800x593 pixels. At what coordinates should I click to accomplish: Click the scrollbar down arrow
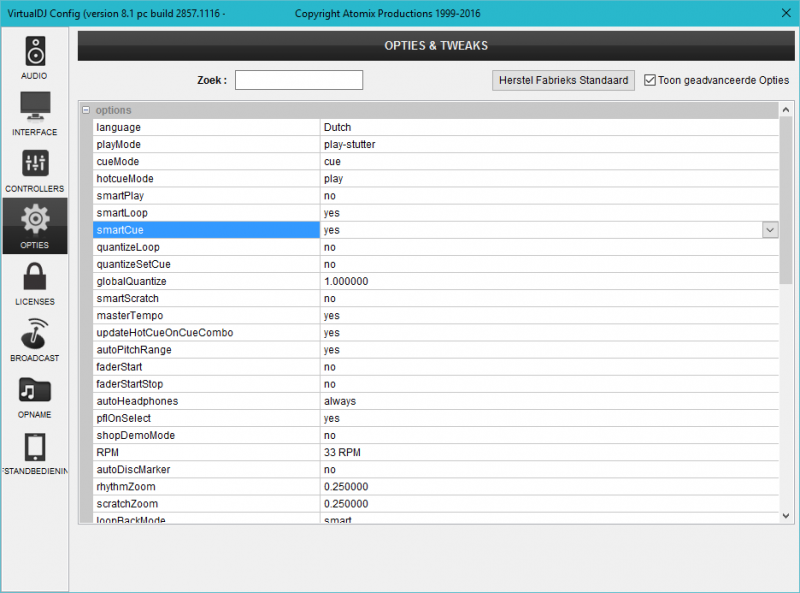click(786, 516)
